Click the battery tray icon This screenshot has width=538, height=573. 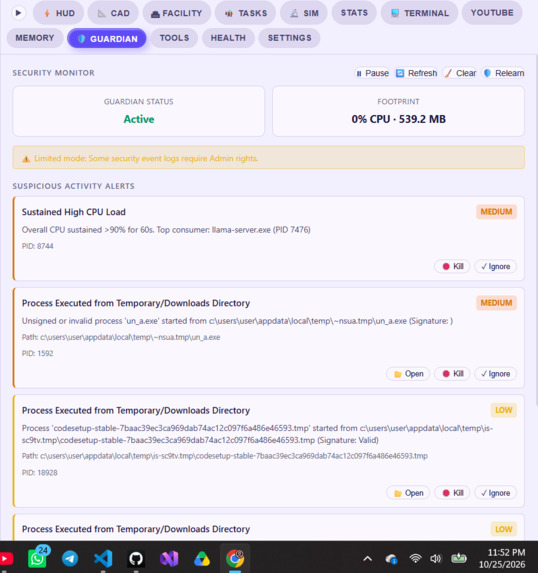tap(459, 558)
